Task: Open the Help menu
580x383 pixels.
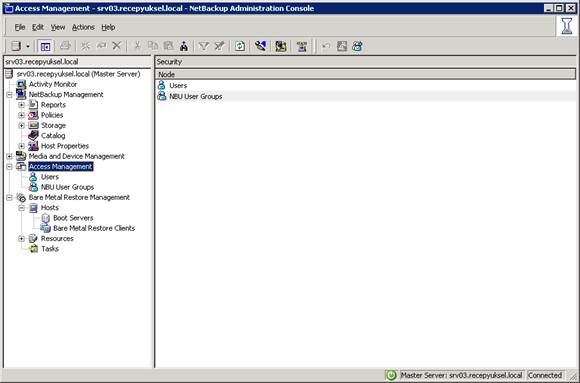Action: tap(108, 27)
